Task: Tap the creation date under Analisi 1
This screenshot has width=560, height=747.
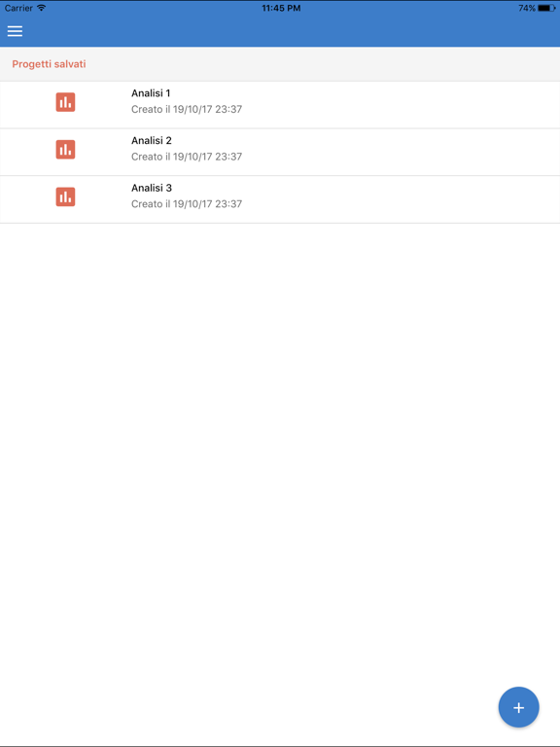Action: [x=187, y=109]
